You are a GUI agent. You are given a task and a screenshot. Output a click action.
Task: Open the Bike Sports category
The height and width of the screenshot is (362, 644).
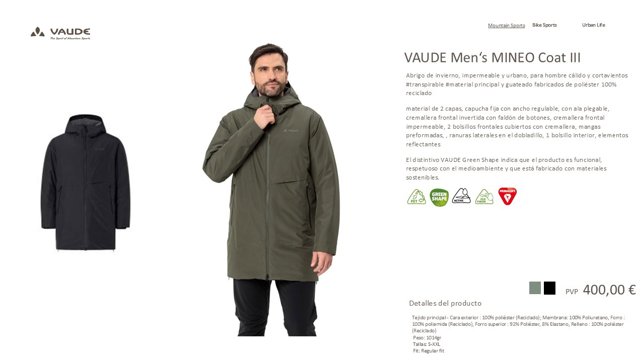pyautogui.click(x=544, y=25)
